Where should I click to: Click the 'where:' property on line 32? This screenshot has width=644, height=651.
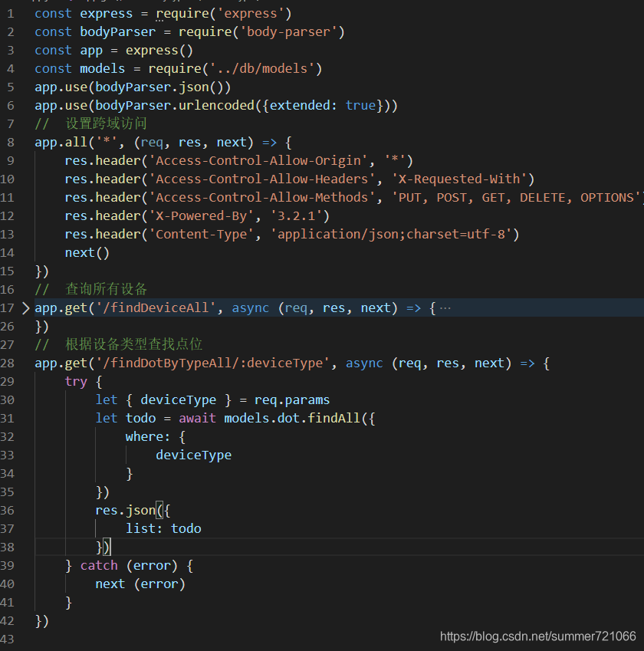[148, 437]
